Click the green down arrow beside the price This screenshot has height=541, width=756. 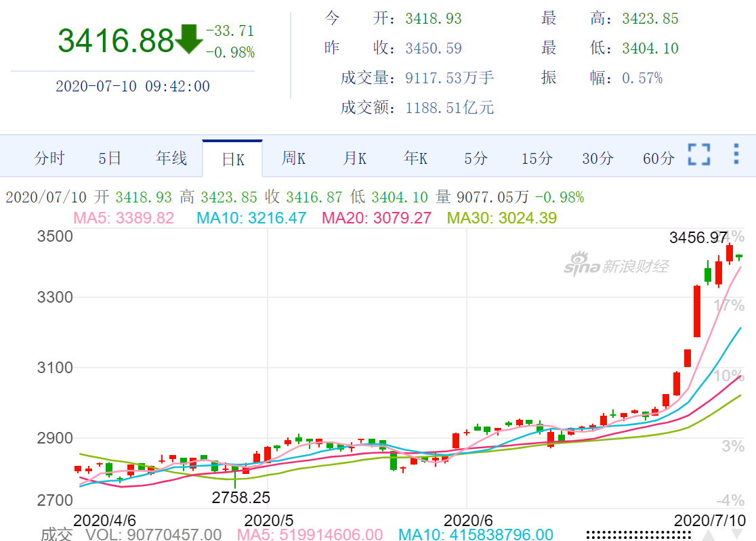pyautogui.click(x=188, y=40)
